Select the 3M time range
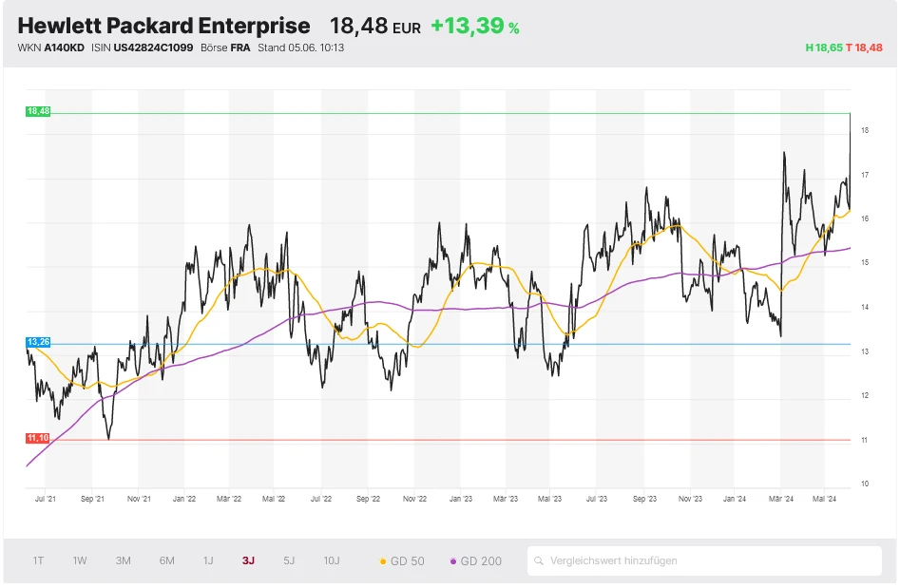 (124, 560)
